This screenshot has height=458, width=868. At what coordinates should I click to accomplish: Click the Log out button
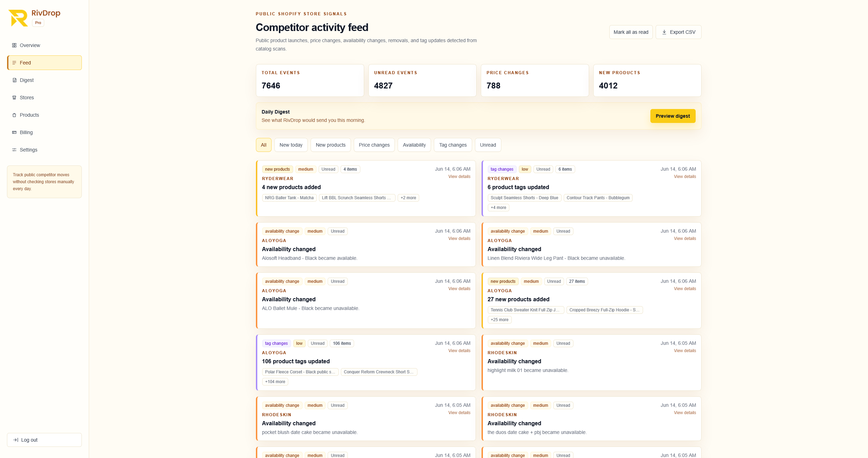[x=44, y=440]
